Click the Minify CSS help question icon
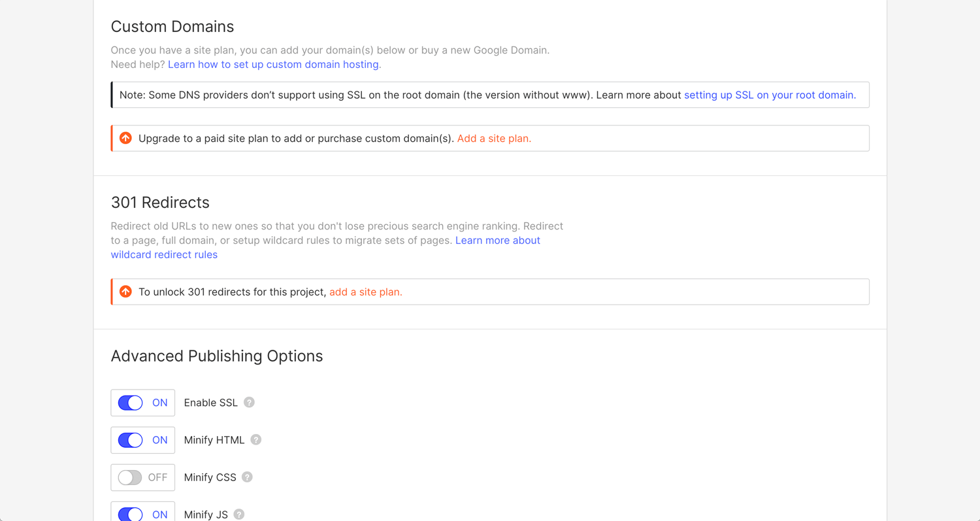 pos(247,477)
